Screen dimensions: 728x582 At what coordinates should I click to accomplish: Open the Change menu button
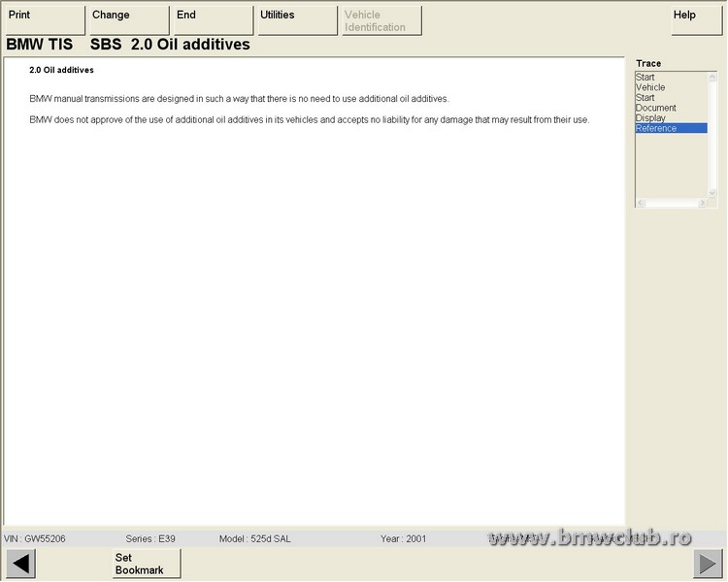coord(128,20)
